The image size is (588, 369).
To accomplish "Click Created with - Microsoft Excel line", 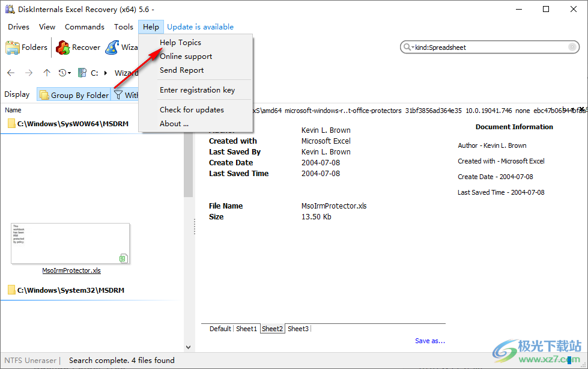I will 501,161.
